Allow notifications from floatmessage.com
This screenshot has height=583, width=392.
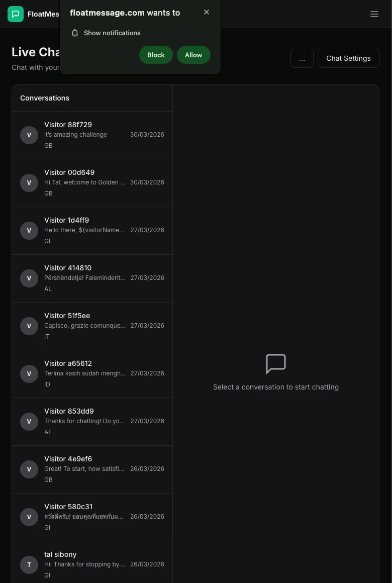coord(193,55)
